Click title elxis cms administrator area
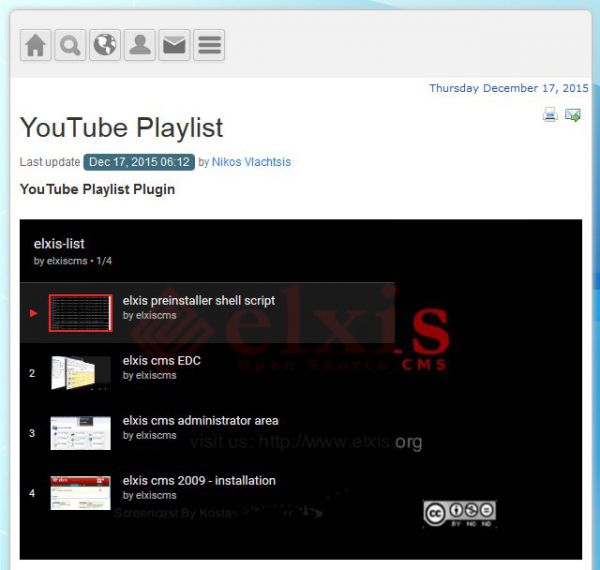The height and width of the screenshot is (570, 600). (201, 420)
